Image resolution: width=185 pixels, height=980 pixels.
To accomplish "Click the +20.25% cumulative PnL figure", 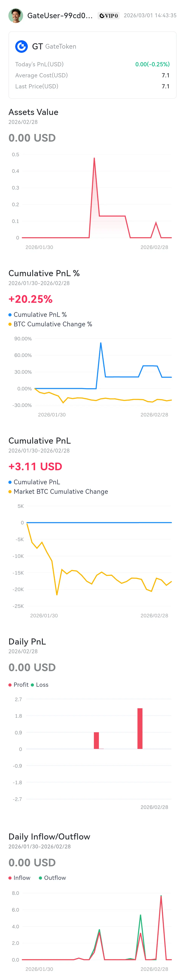I will coord(31,299).
